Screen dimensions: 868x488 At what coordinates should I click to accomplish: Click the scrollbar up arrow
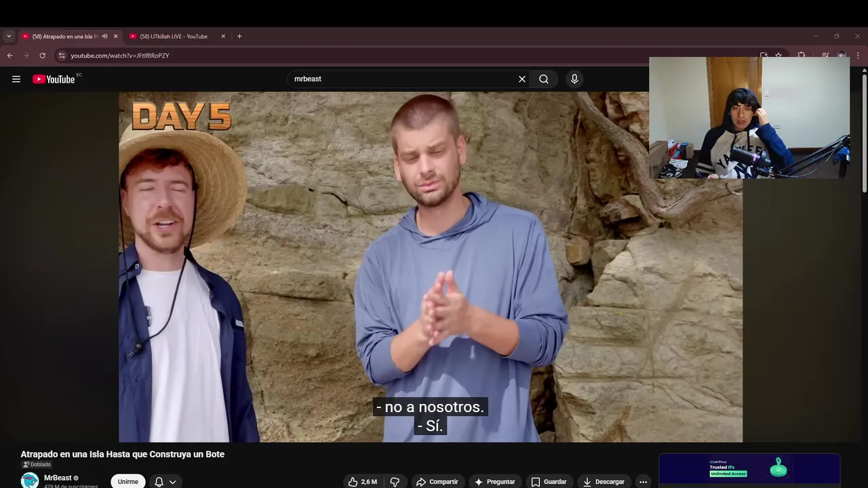pyautogui.click(x=864, y=70)
